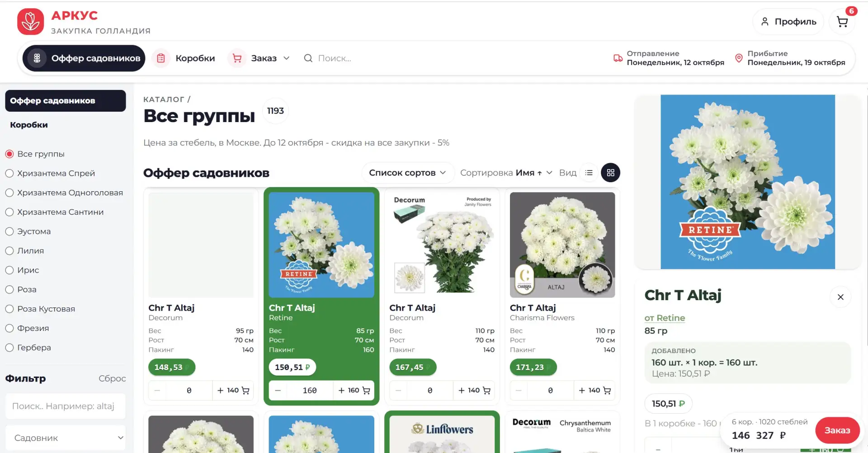
Task: Add 160 more of Retine Chr T Altaj
Action: 354,391
